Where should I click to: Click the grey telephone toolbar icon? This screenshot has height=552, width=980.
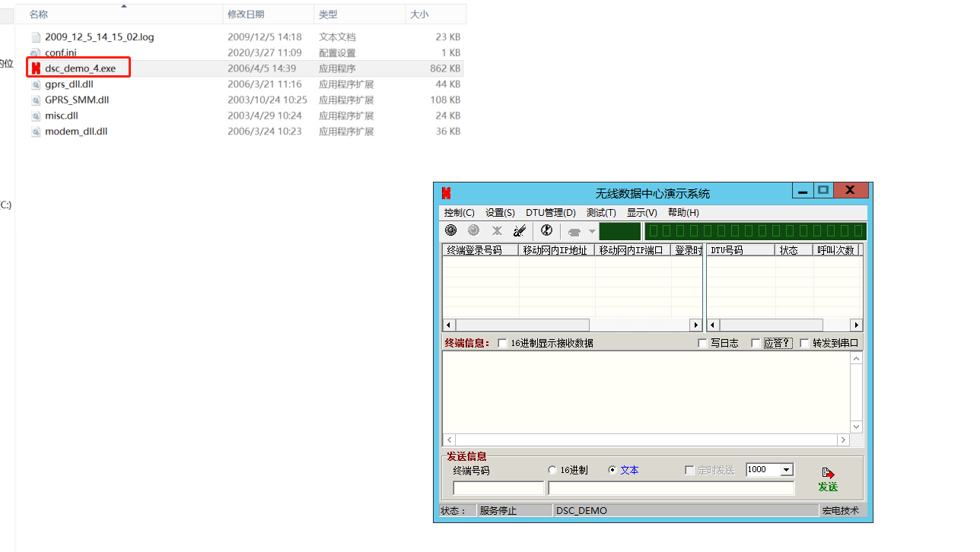coord(574,231)
